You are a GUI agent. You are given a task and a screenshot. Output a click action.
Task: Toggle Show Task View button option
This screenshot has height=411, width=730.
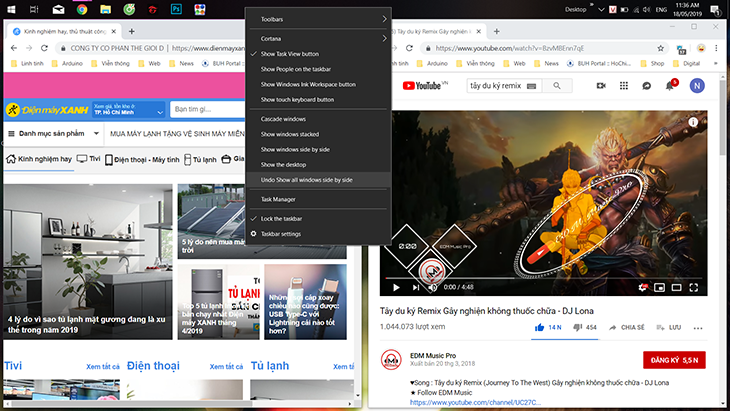click(319, 54)
